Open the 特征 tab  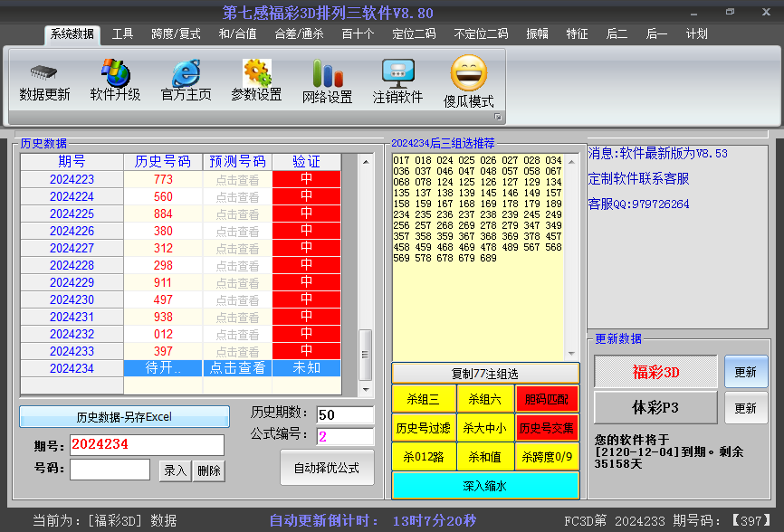[577, 34]
